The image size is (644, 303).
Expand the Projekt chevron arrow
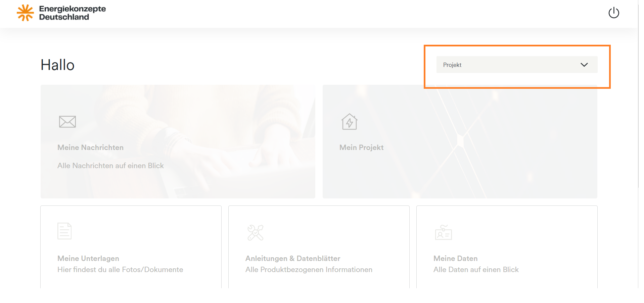584,65
